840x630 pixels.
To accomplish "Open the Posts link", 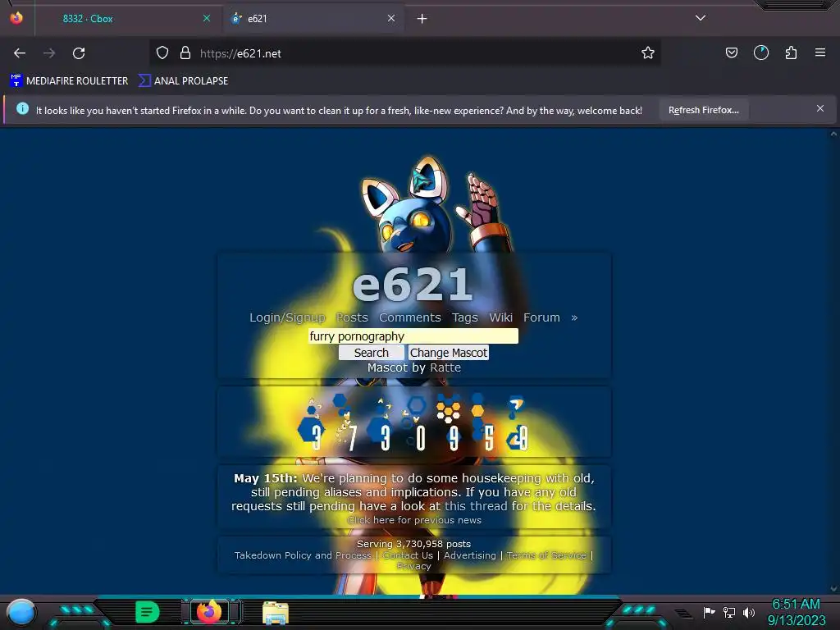I will 352,317.
